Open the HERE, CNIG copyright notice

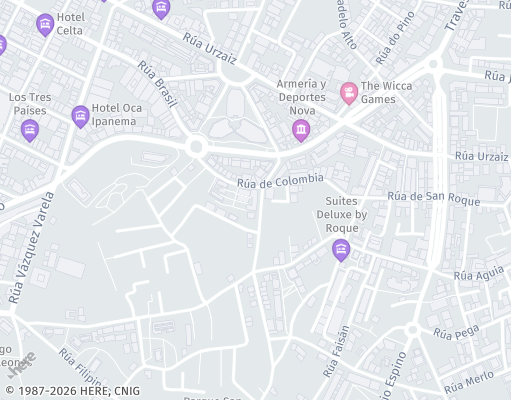pos(73,391)
